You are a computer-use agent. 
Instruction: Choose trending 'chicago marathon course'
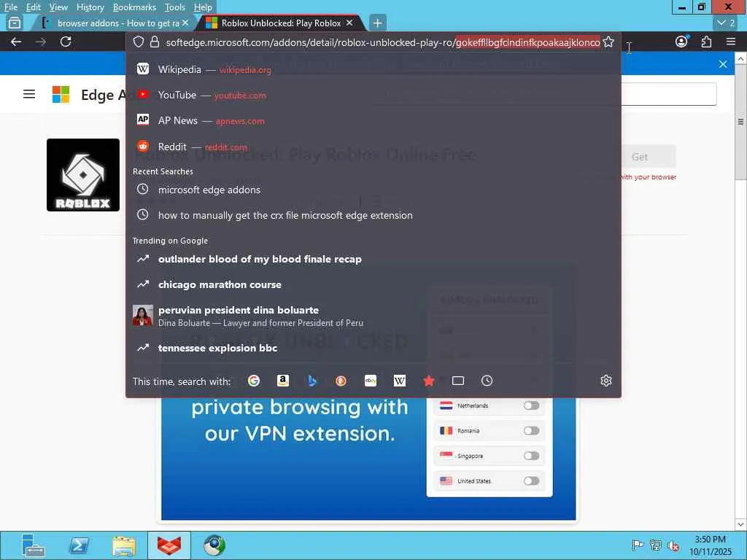click(x=373, y=284)
